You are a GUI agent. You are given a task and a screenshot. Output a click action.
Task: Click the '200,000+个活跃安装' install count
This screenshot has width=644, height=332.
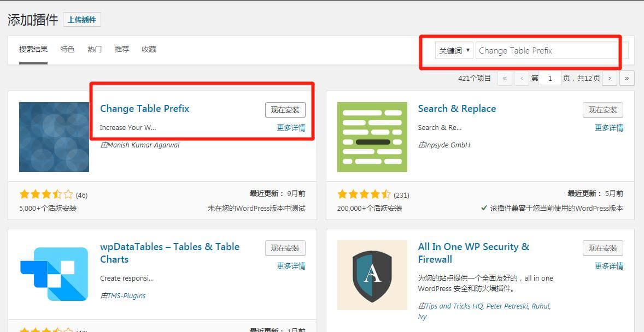coord(370,208)
